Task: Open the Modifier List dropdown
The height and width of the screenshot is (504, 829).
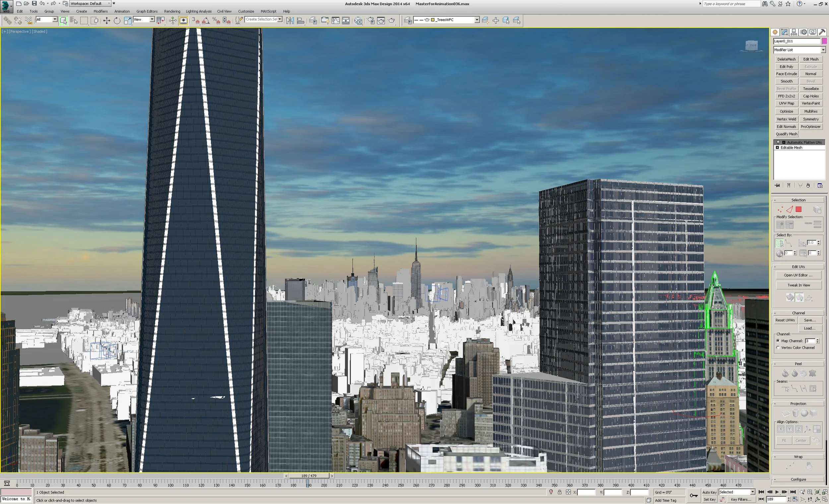Action: pos(823,50)
